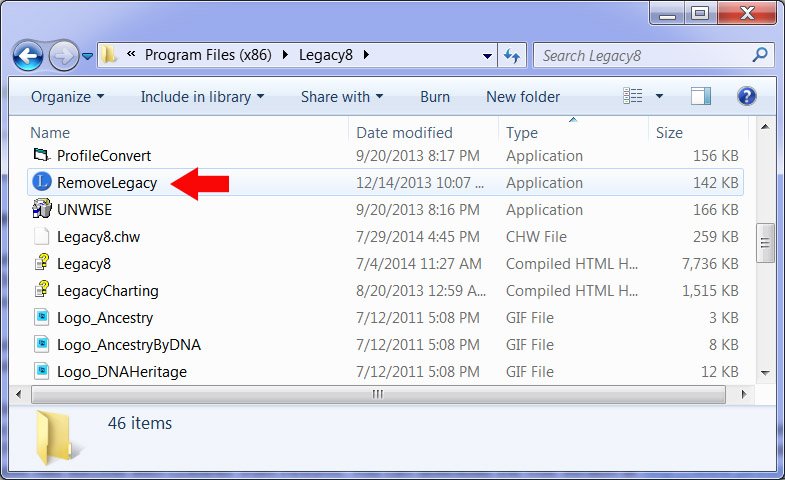Viewport: 785px width, 480px height.
Task: Click the 12/14/2013 10:07 date cell
Action: coord(420,183)
